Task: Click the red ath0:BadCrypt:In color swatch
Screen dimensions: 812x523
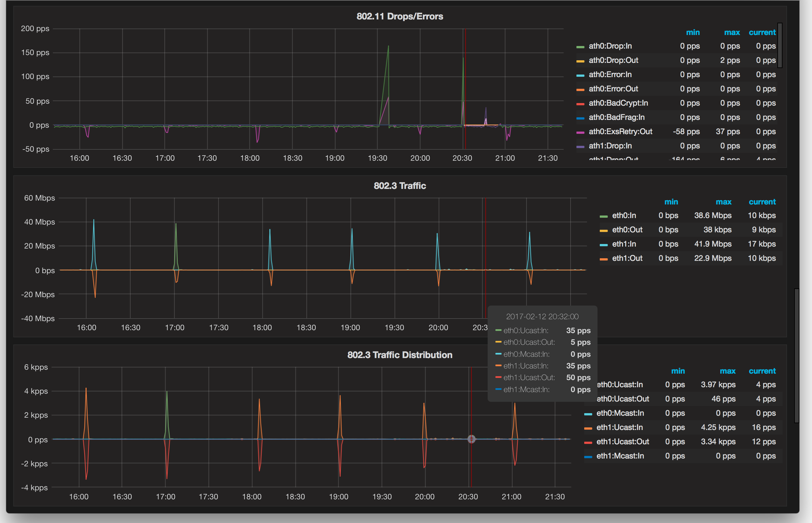Action: pos(580,104)
